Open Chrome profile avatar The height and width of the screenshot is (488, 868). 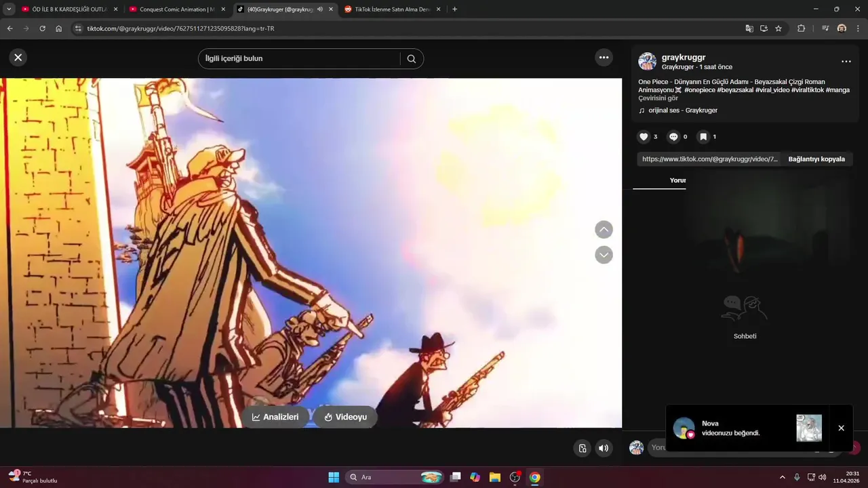842,28
